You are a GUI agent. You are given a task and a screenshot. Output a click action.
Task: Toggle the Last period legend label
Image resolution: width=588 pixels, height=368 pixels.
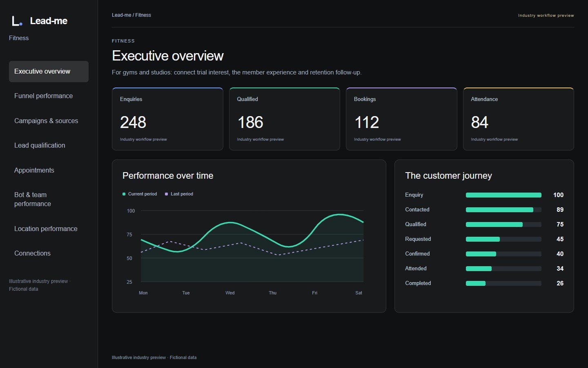(x=182, y=194)
